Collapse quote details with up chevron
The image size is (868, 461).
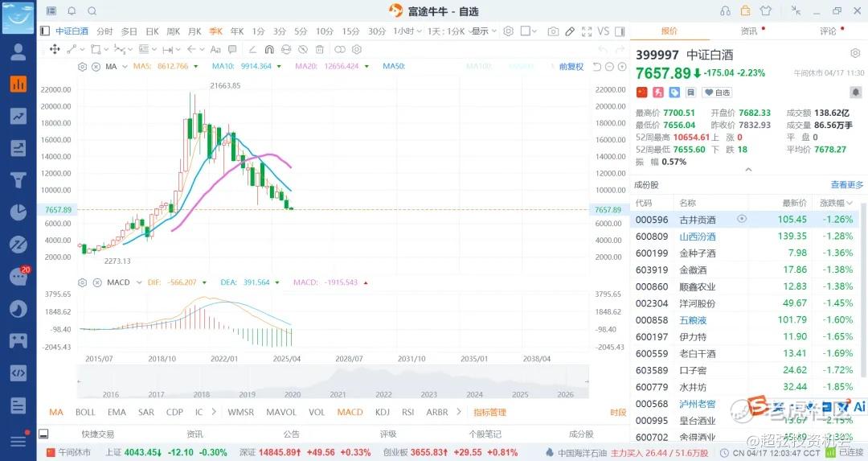(x=748, y=170)
